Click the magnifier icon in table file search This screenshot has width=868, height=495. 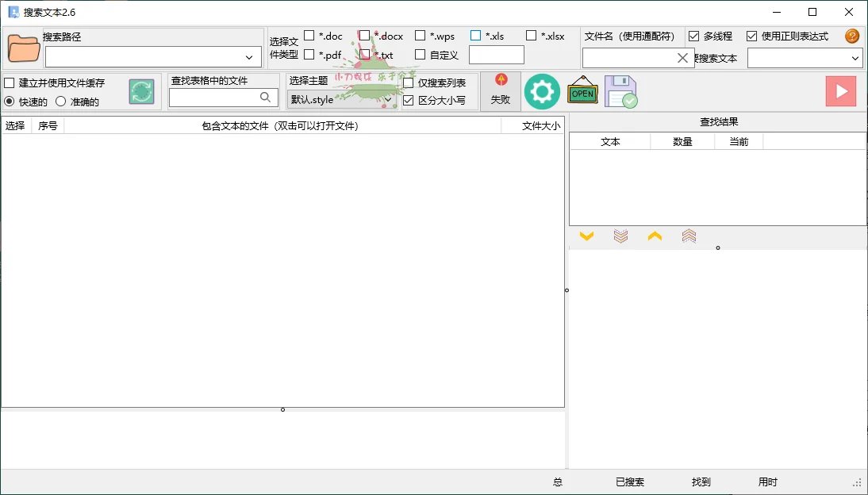pyautogui.click(x=265, y=95)
